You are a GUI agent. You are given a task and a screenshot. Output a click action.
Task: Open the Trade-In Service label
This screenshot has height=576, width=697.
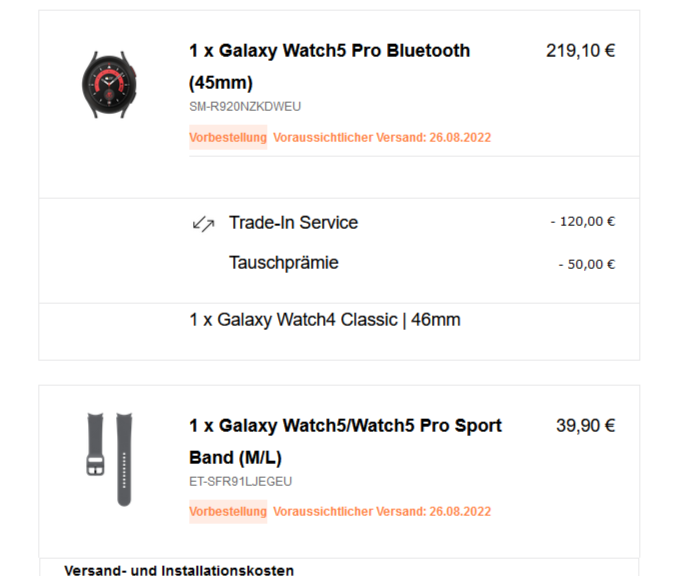tap(293, 223)
